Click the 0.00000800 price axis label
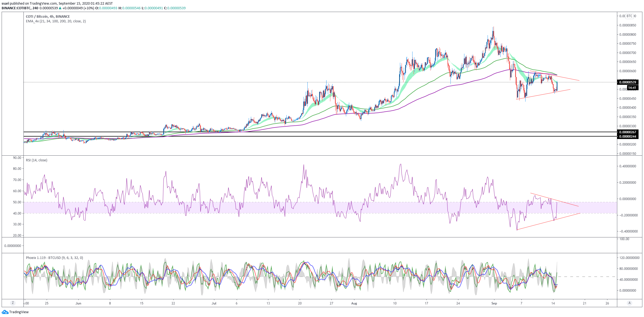 [628, 34]
